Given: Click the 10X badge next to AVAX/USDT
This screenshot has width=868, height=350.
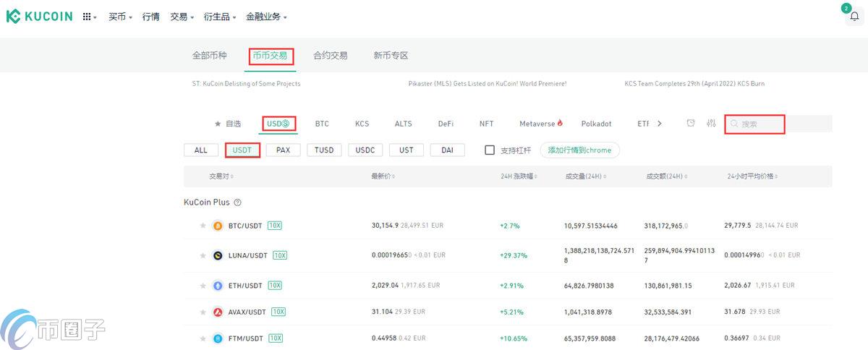Looking at the screenshot, I should pos(278,312).
